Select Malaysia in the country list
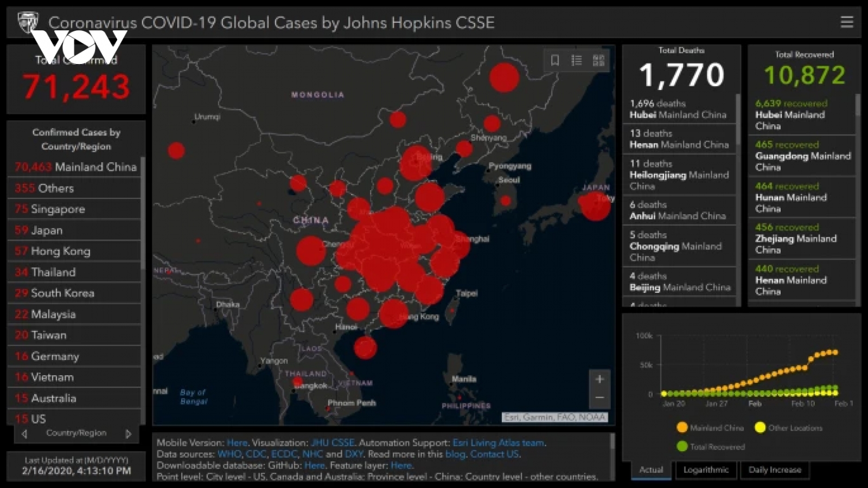 [x=74, y=314]
